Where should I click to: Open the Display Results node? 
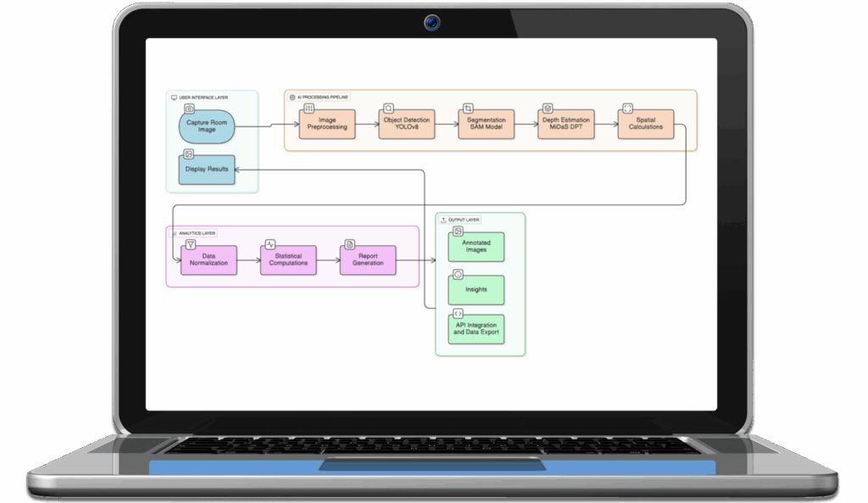tap(209, 170)
